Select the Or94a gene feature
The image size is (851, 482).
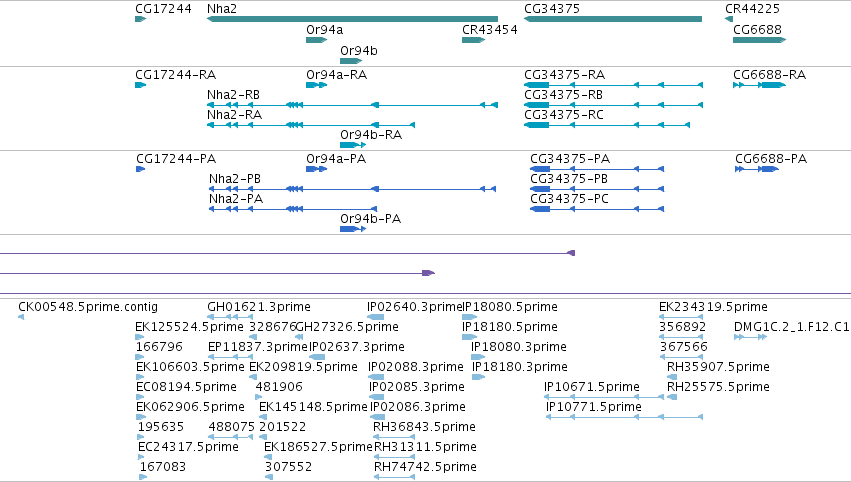316,40
